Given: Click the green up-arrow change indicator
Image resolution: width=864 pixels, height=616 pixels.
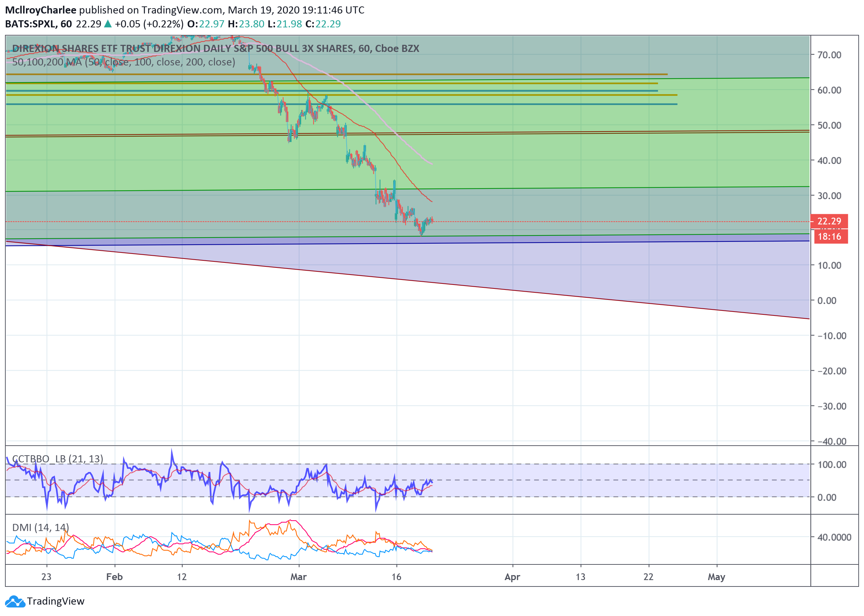Looking at the screenshot, I should [108, 24].
